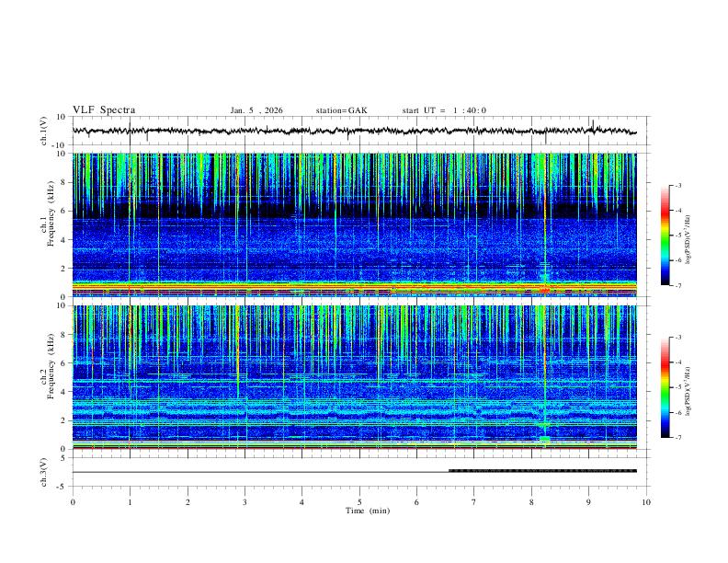Click the ch.1 spectrogram color bar
This screenshot has height=563, width=728.
pyautogui.click(x=665, y=236)
